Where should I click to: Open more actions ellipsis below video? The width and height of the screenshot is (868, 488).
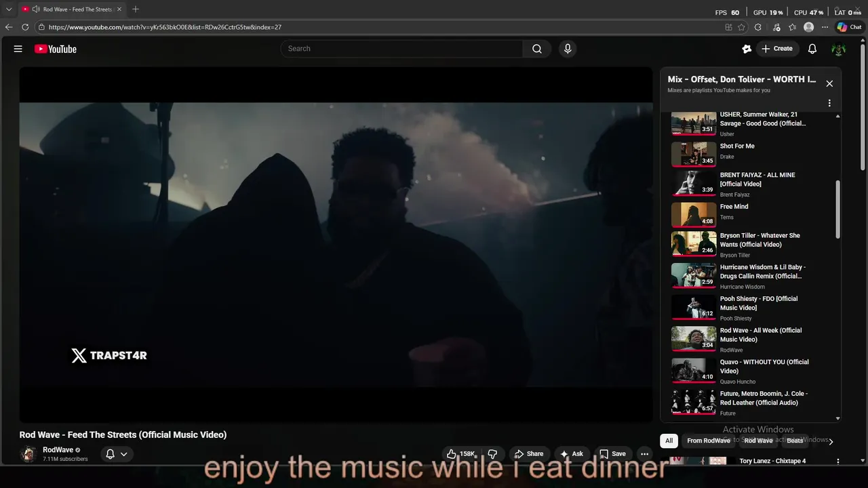[645, 454]
